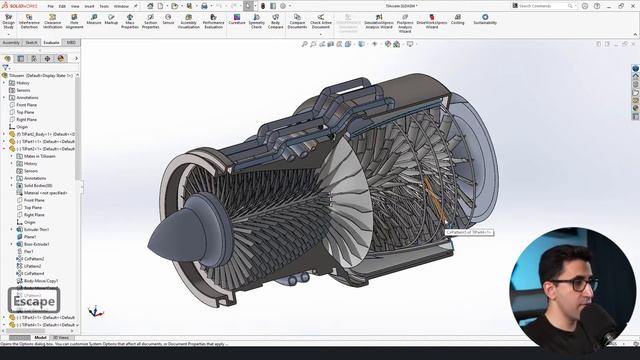Collapse the CommandManager ribbon arrow

pyautogui.click(x=635, y=35)
